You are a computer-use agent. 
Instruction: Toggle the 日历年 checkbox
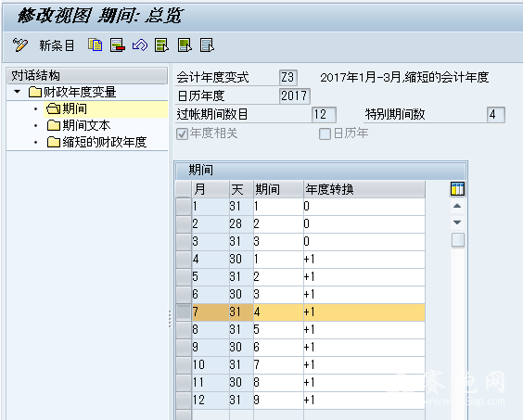[325, 134]
